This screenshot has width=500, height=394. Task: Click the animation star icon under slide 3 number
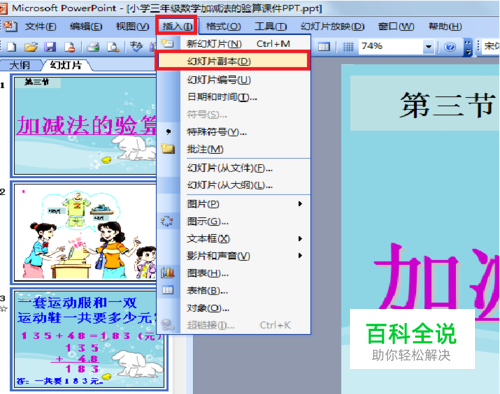point(3,309)
